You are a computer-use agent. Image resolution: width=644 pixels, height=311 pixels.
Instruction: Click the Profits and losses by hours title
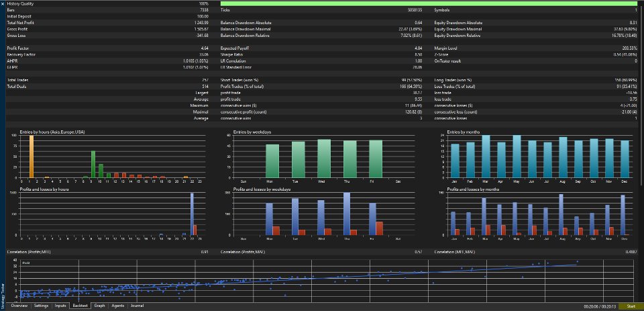44,189
